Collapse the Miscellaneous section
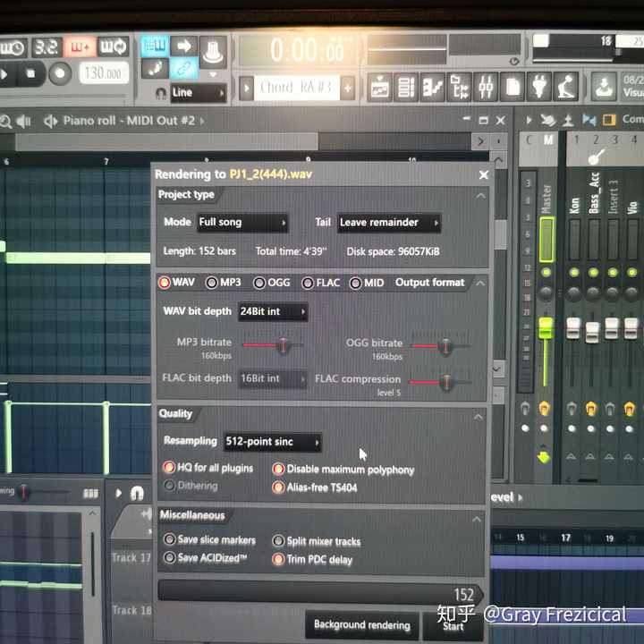Viewport: 644px width, 644px height. coord(477,520)
